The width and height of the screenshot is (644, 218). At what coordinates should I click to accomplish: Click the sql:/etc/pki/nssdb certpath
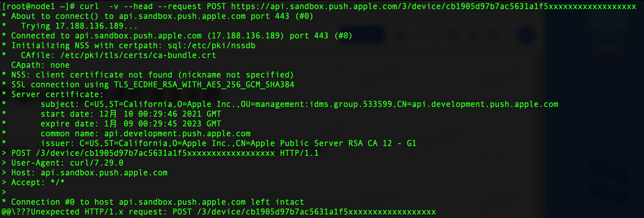211,46
